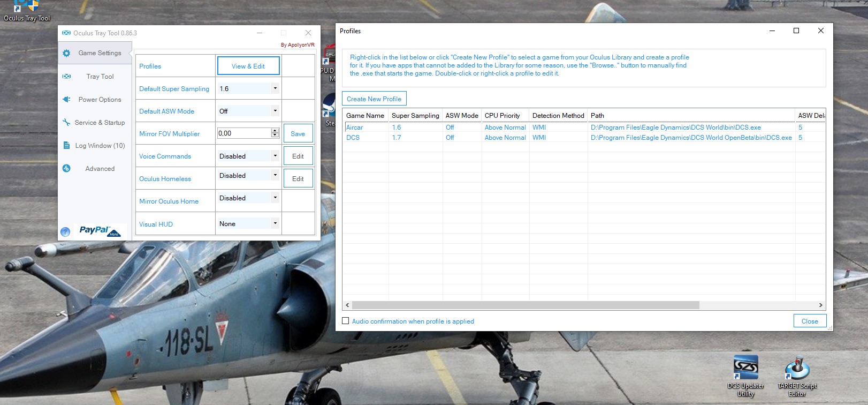
Task: Click the right scroll arrow of the profiles list
Action: (x=820, y=305)
